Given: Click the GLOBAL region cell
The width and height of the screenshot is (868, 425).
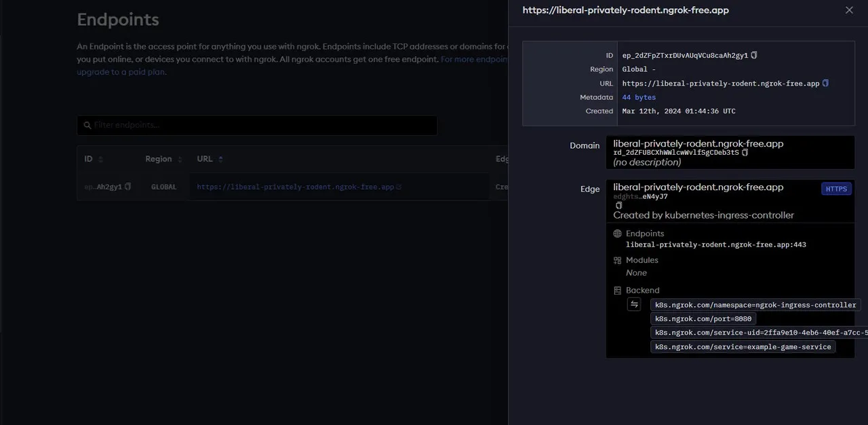Looking at the screenshot, I should tap(163, 187).
